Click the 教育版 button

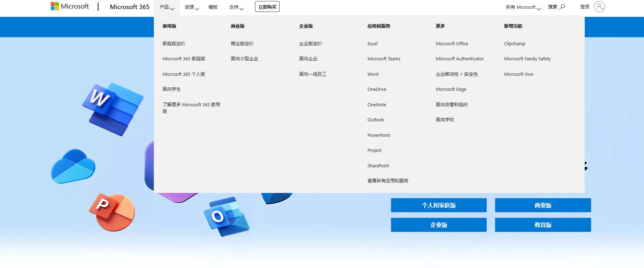[543, 225]
